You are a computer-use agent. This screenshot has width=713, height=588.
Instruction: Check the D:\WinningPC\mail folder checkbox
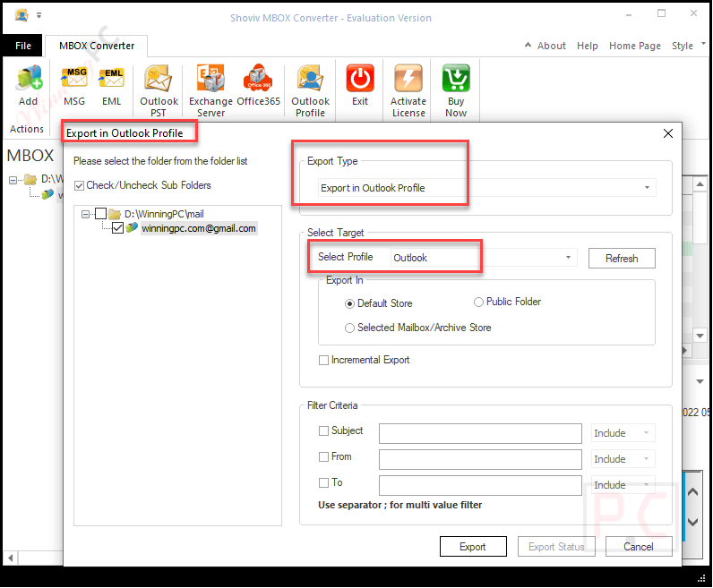pyautogui.click(x=100, y=214)
